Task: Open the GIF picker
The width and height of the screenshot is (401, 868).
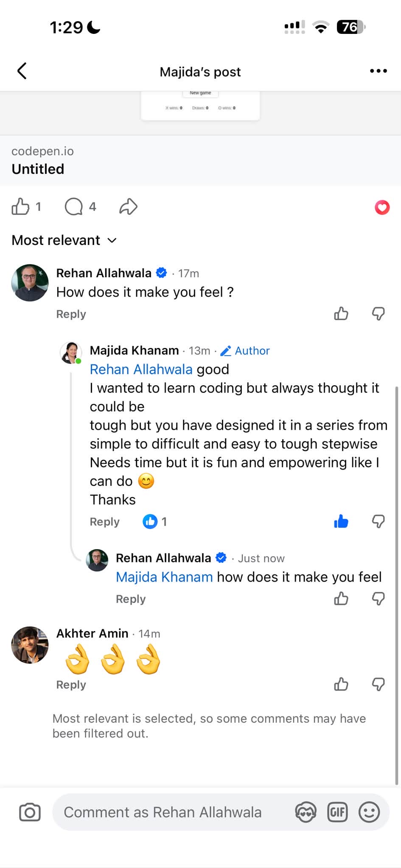Action: pos(337,812)
